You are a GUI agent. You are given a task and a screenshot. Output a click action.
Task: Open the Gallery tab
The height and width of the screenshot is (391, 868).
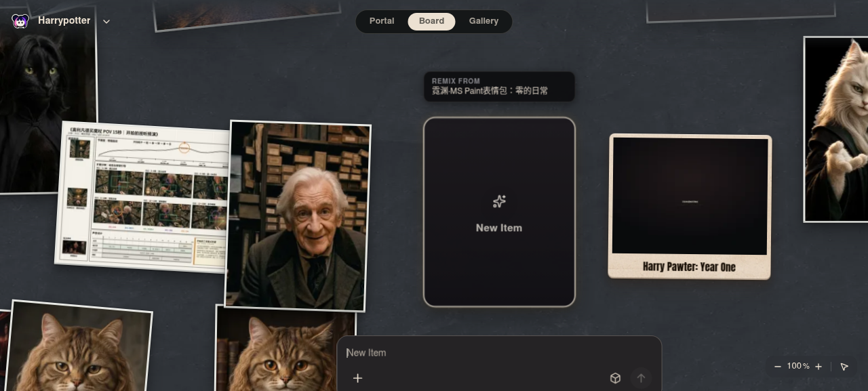point(484,21)
